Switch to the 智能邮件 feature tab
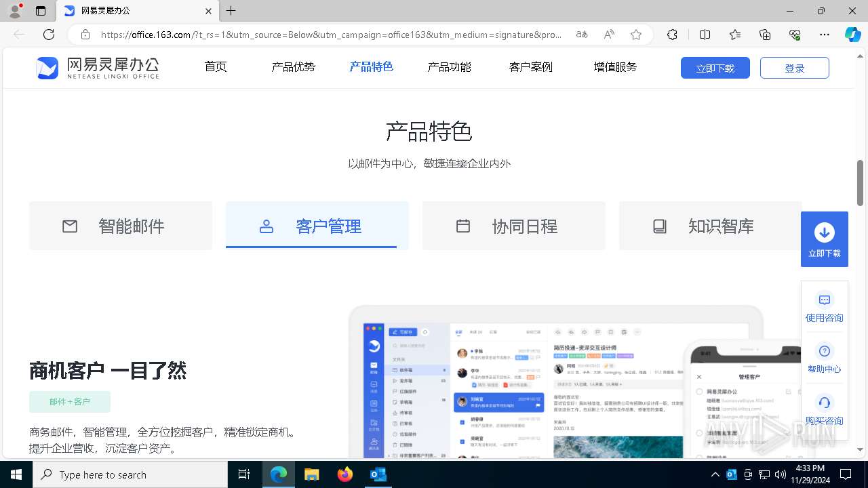Viewport: 868px width, 488px height. [x=121, y=226]
